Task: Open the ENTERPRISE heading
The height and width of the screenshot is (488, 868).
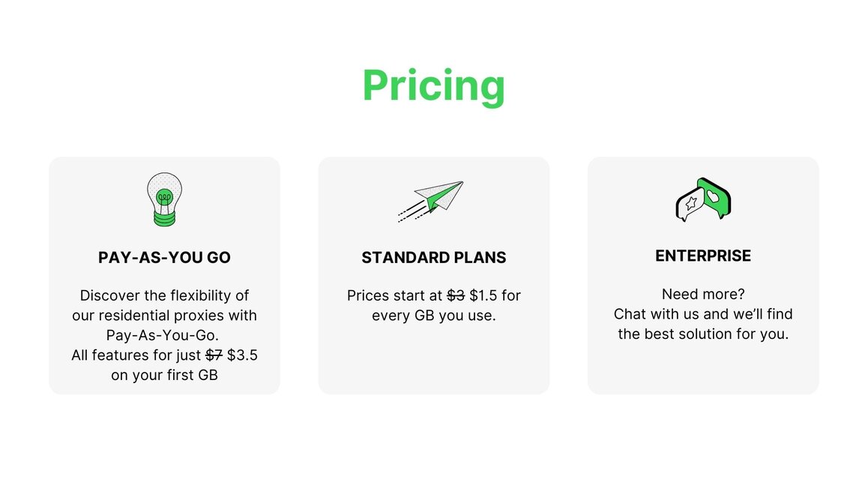Action: point(703,256)
